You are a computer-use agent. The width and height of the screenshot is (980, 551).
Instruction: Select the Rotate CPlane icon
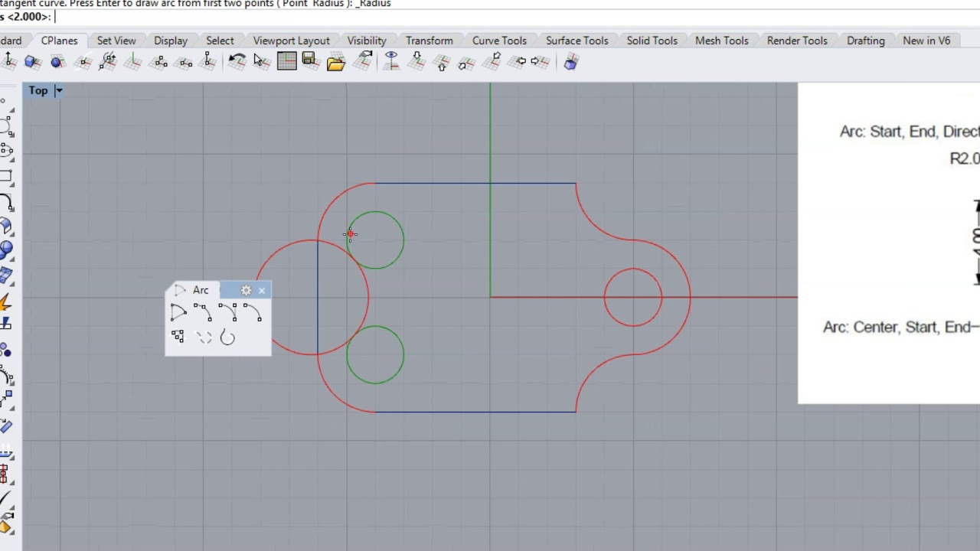click(x=108, y=62)
